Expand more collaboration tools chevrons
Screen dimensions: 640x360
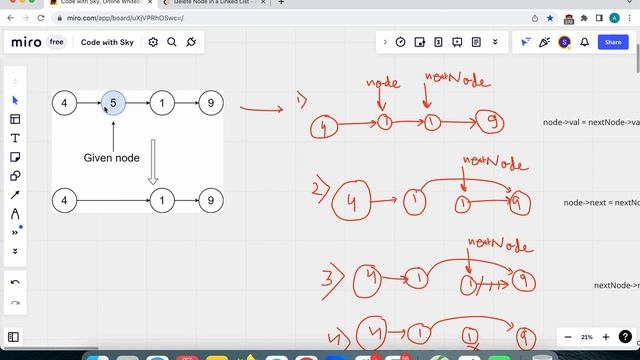(495, 42)
